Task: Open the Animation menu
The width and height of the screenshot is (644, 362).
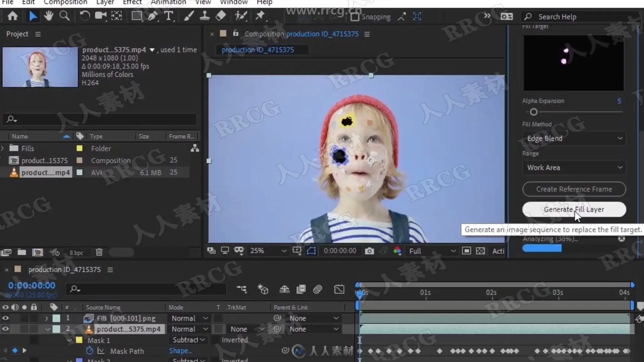Action: pos(168,2)
